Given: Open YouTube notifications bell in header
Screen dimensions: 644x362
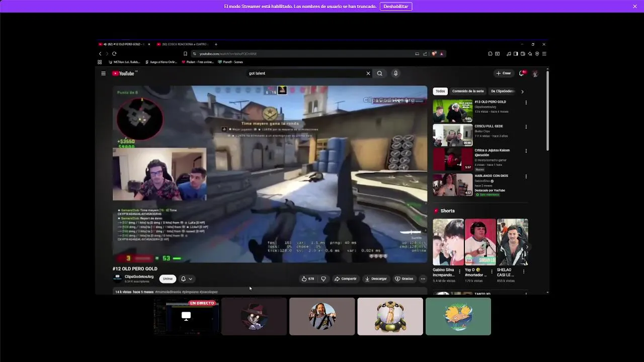Looking at the screenshot, I should coord(522,73).
